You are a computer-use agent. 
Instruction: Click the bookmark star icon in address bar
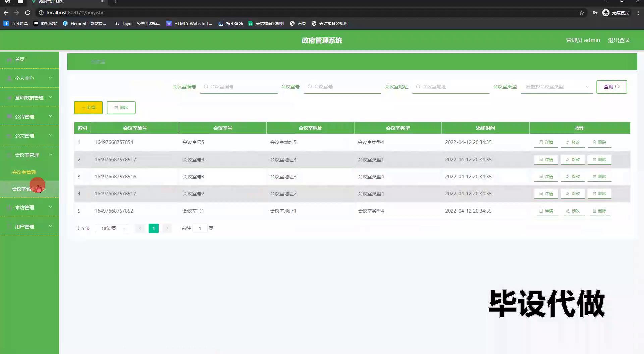[x=582, y=13]
